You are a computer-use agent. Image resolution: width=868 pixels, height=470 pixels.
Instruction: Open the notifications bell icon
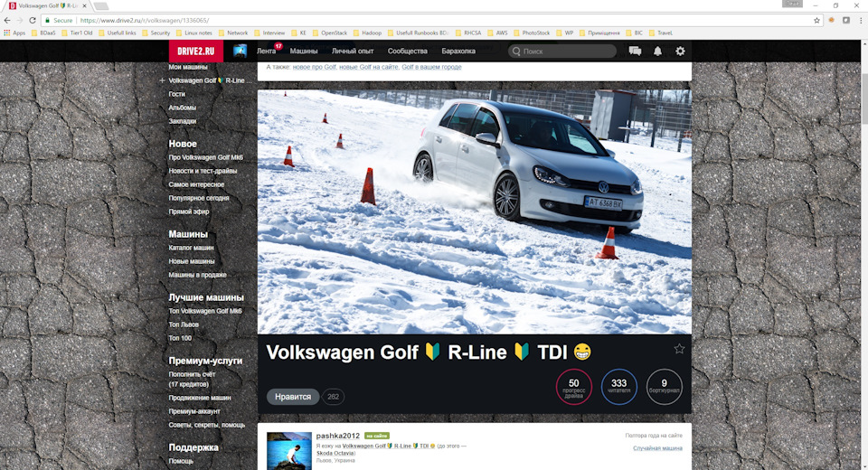[657, 51]
